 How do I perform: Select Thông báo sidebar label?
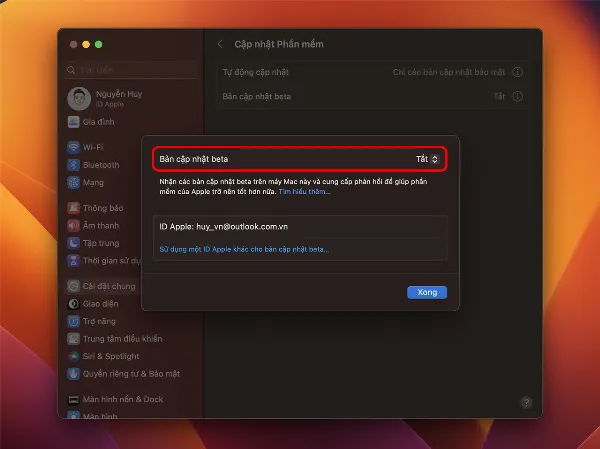[103, 208]
